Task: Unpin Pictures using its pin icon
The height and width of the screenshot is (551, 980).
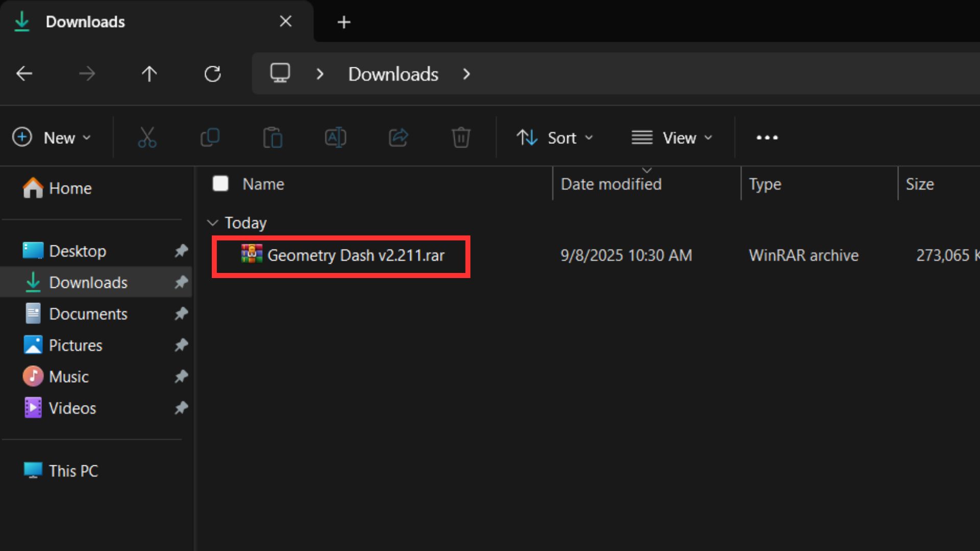Action: [181, 345]
